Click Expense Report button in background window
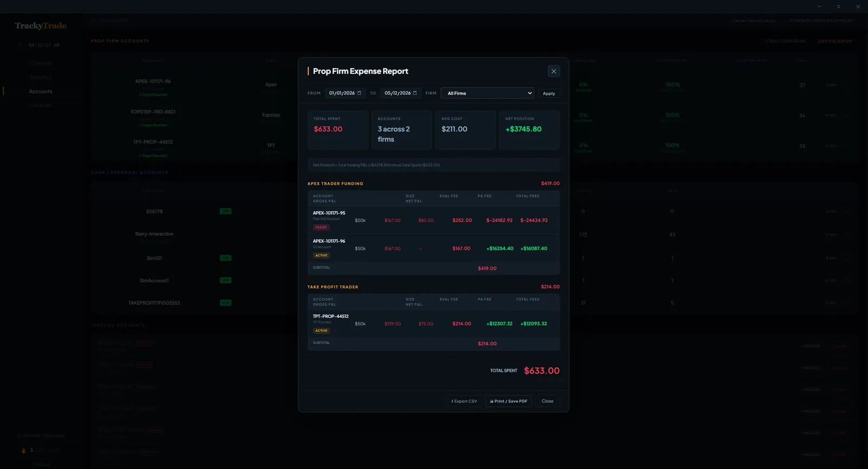868x469 pixels. click(835, 41)
